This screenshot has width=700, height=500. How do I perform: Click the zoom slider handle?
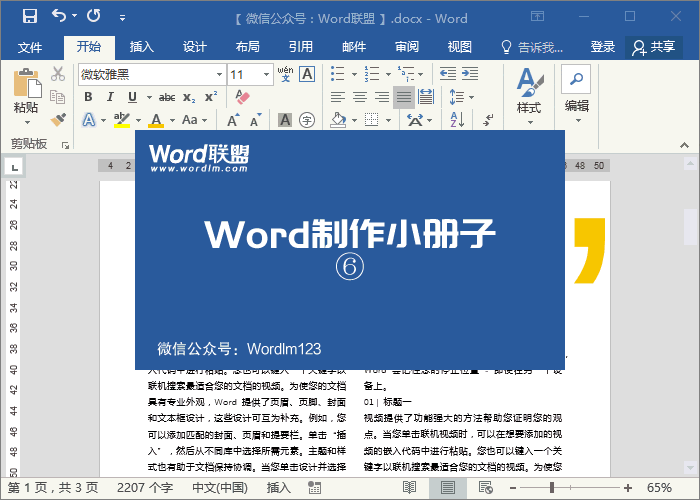(x=552, y=488)
